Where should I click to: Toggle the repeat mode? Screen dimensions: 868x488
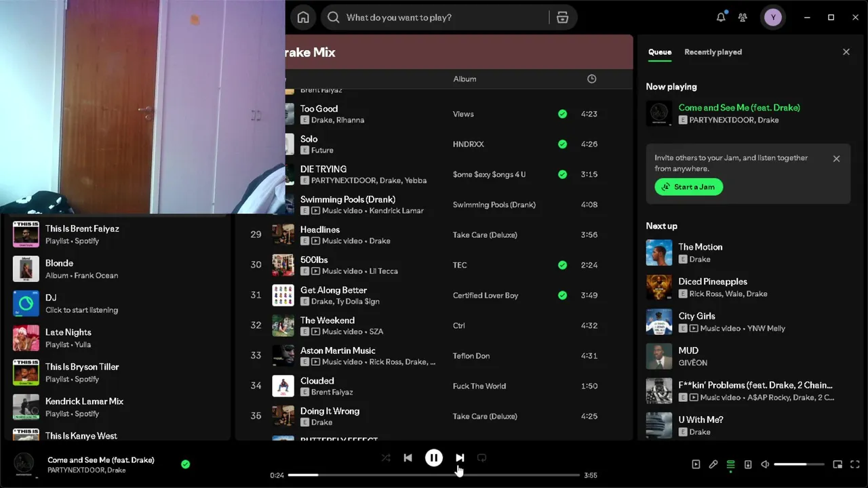(481, 458)
